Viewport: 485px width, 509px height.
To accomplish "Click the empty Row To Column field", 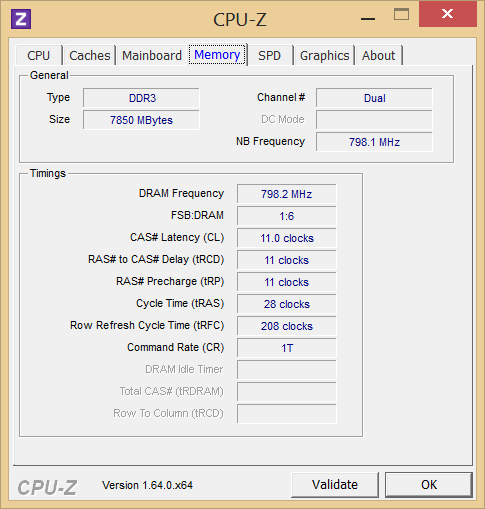I will (x=287, y=414).
